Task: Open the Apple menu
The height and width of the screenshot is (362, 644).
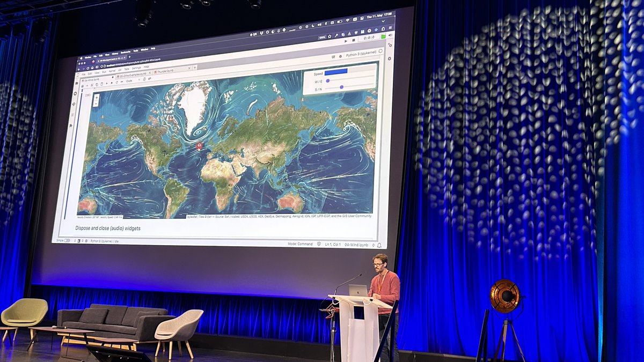Action: point(81,58)
